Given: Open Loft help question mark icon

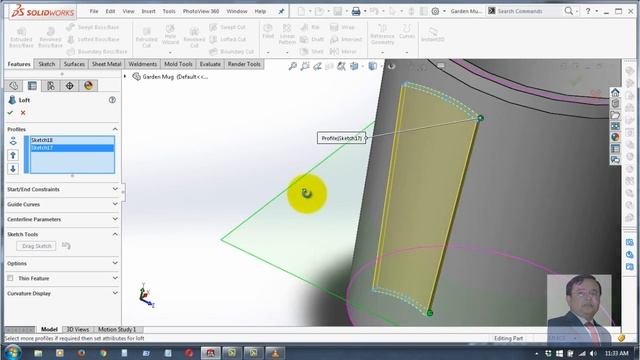Looking at the screenshot, I should 112,100.
